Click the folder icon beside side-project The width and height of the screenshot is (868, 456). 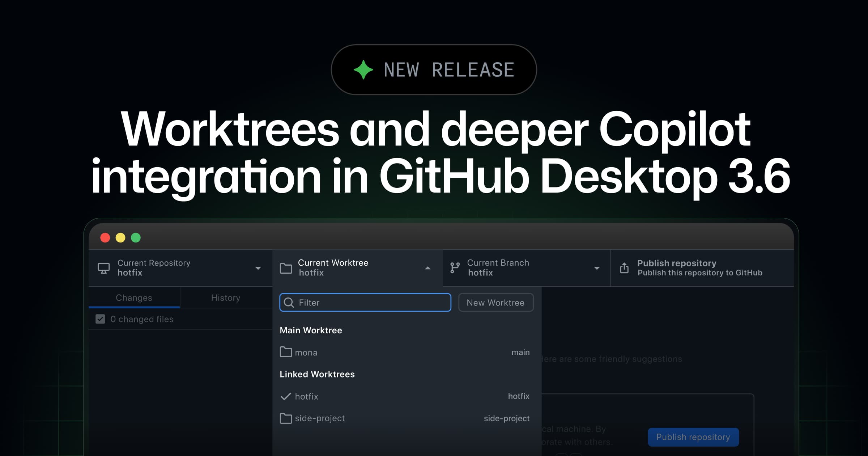(286, 418)
